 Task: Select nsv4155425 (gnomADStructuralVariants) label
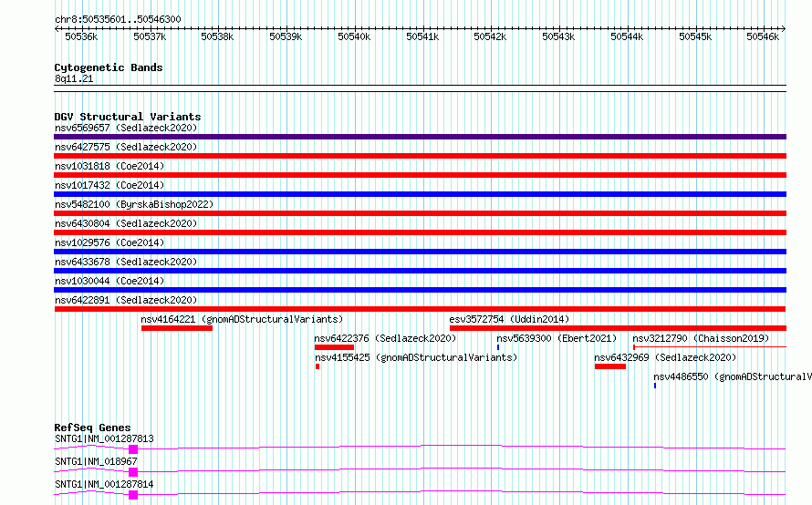point(416,357)
